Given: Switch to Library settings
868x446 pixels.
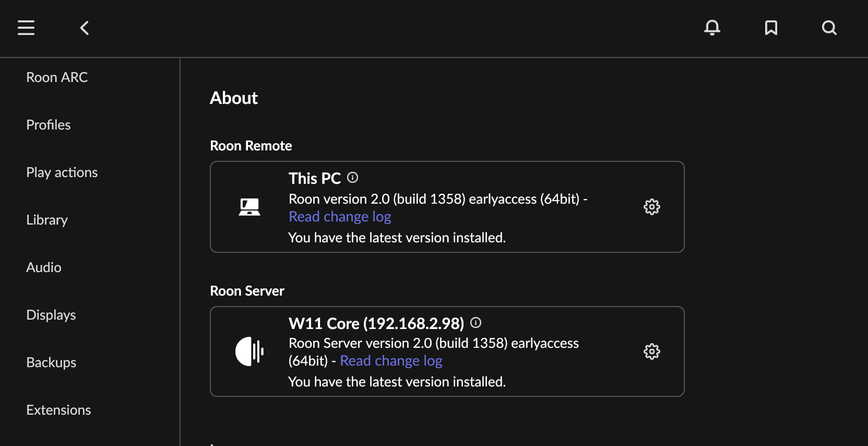Looking at the screenshot, I should tap(47, 220).
